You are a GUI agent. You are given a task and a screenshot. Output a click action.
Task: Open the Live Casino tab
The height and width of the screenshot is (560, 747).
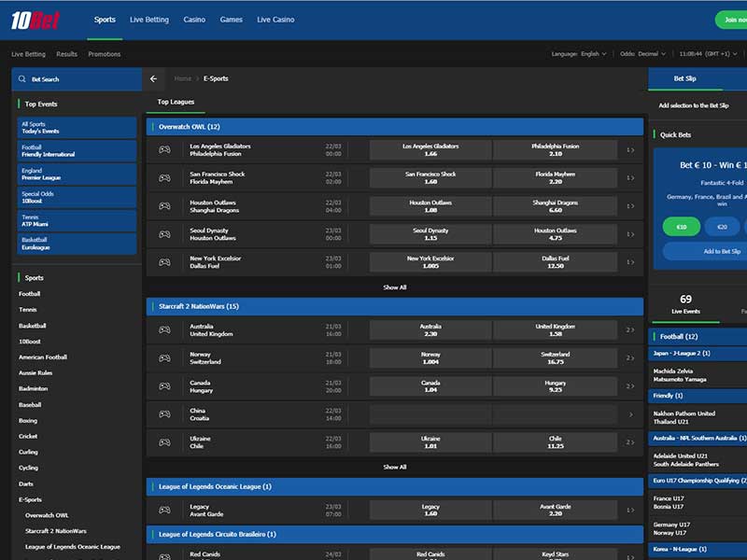pyautogui.click(x=275, y=20)
